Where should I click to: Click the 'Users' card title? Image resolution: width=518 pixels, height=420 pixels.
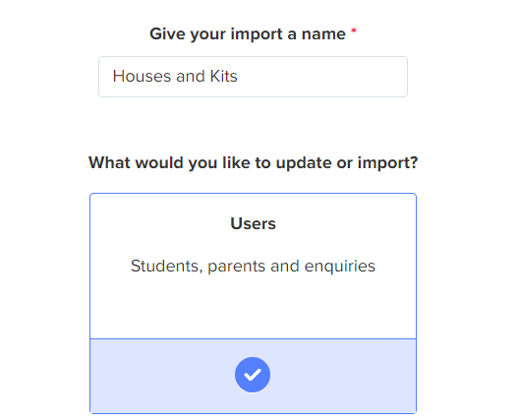tap(253, 224)
